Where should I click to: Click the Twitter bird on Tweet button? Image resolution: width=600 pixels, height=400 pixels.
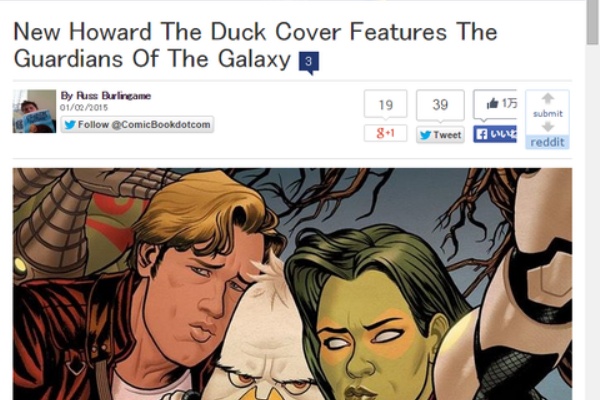(x=425, y=135)
